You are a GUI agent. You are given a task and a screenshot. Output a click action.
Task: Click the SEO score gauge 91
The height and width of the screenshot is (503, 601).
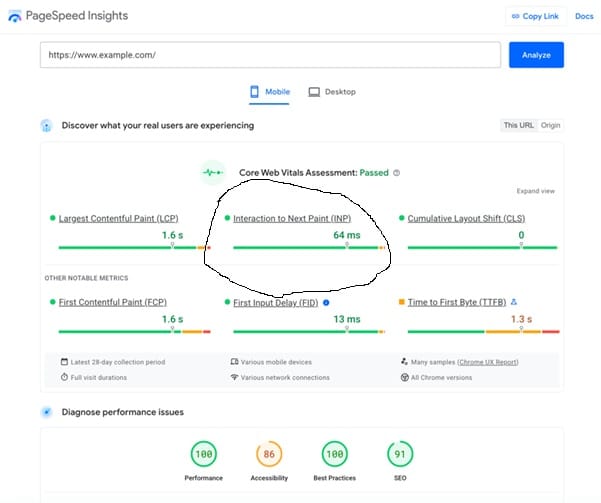click(x=400, y=454)
